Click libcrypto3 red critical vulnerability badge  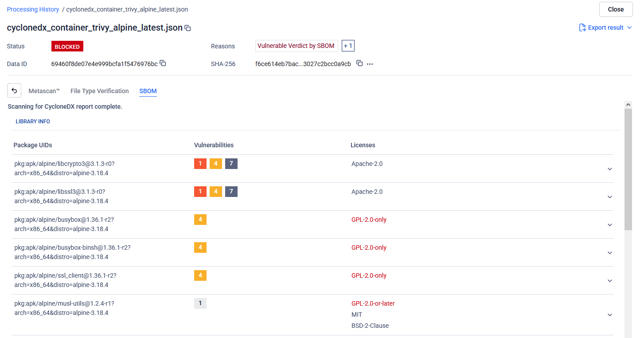tap(200, 164)
